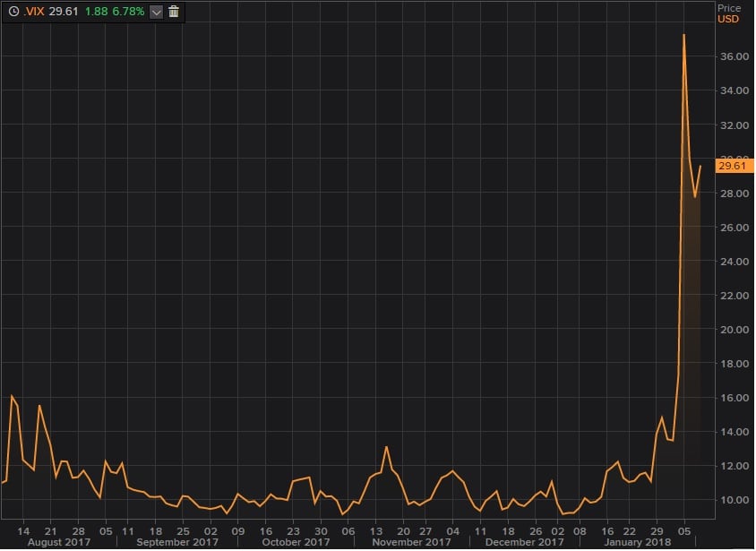Click the January 2018 month label
756x551 pixels.
pos(637,542)
